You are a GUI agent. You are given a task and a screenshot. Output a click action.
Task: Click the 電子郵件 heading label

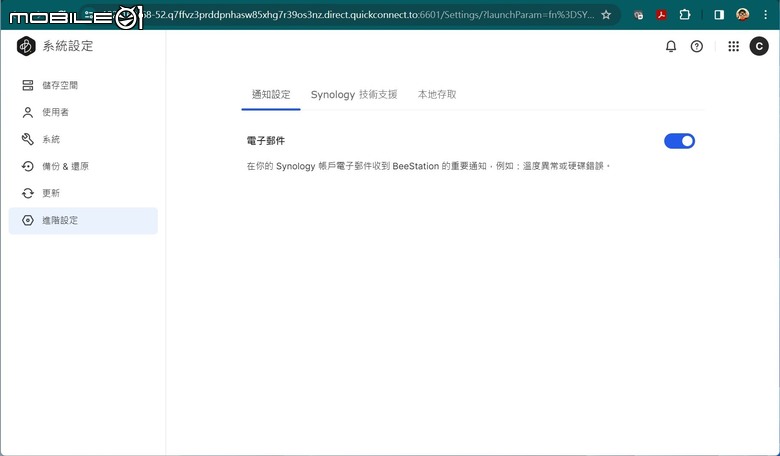[x=266, y=141]
